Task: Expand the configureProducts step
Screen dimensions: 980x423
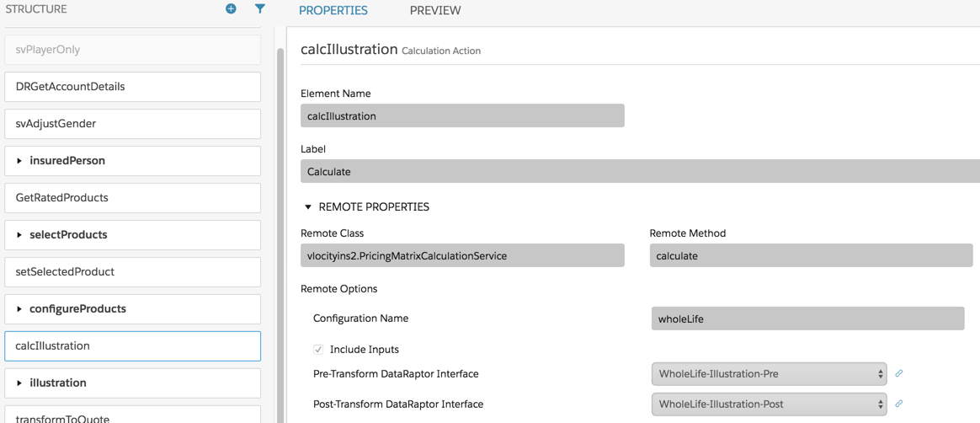Action: click(19, 308)
